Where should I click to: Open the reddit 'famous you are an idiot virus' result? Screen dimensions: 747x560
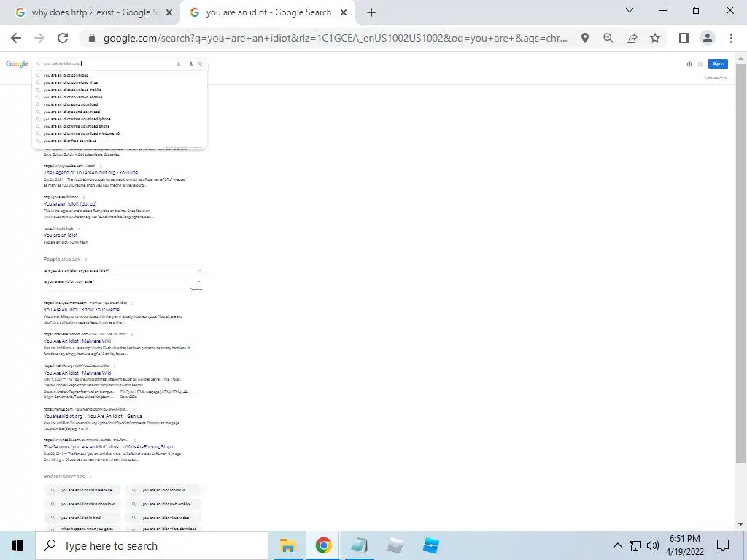[109, 447]
